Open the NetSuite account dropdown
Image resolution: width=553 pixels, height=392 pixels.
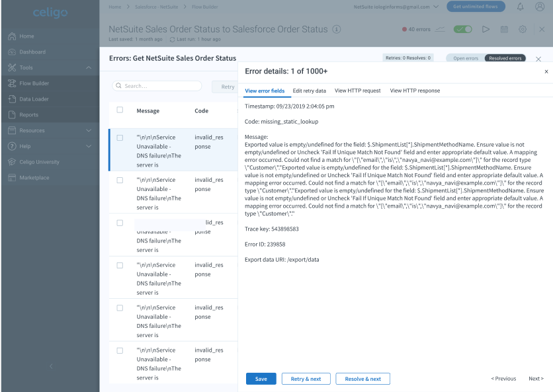[x=405, y=7]
